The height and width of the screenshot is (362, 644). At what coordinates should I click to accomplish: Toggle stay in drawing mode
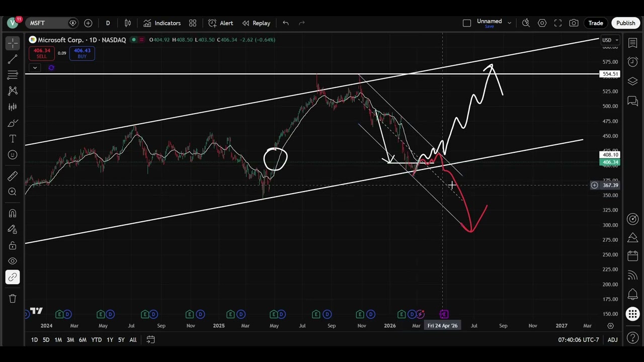pos(13,229)
